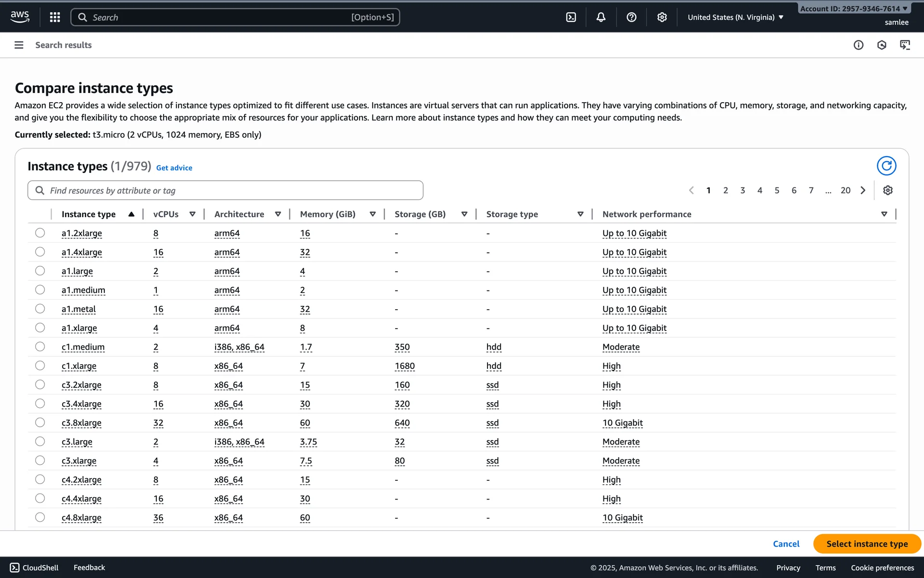Open the help question mark menu

click(631, 17)
